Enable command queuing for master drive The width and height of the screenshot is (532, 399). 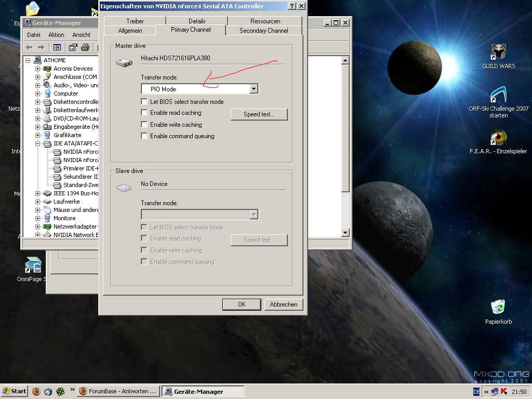pyautogui.click(x=144, y=136)
